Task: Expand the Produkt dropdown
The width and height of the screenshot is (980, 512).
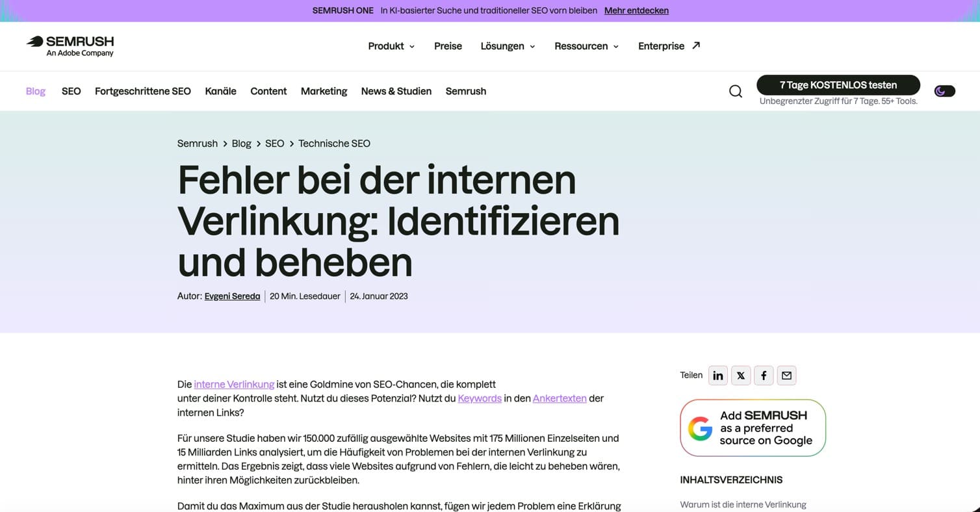Action: (391, 46)
